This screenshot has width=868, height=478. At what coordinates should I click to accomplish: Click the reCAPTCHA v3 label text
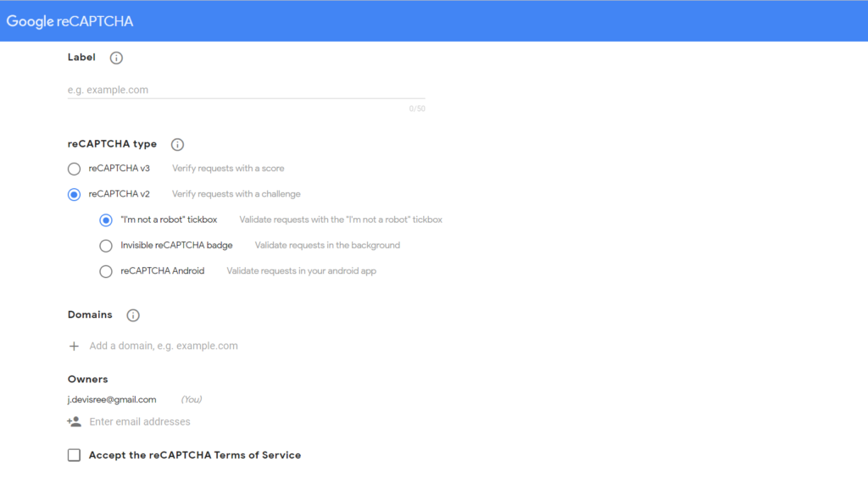pyautogui.click(x=119, y=168)
